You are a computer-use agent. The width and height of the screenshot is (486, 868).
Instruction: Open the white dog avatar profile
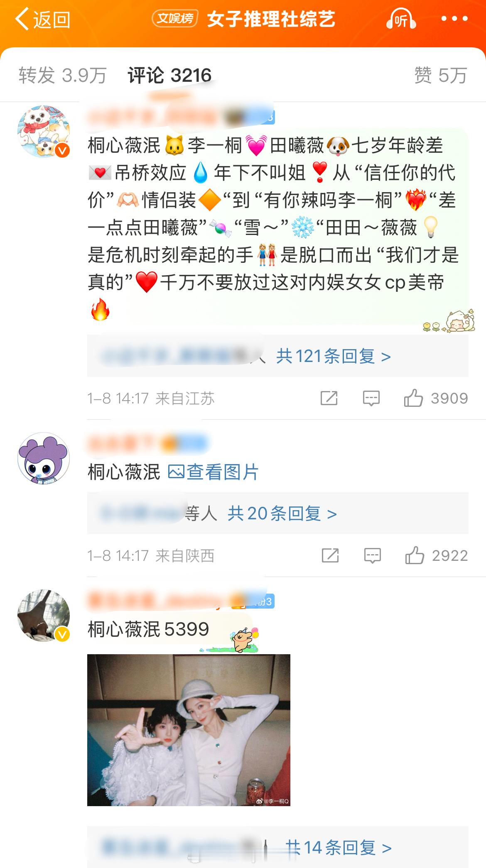(x=44, y=132)
